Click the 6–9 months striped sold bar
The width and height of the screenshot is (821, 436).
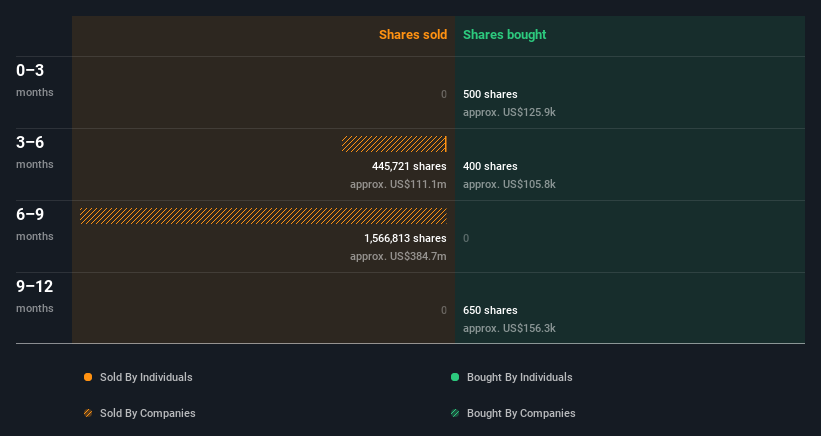[263, 216]
